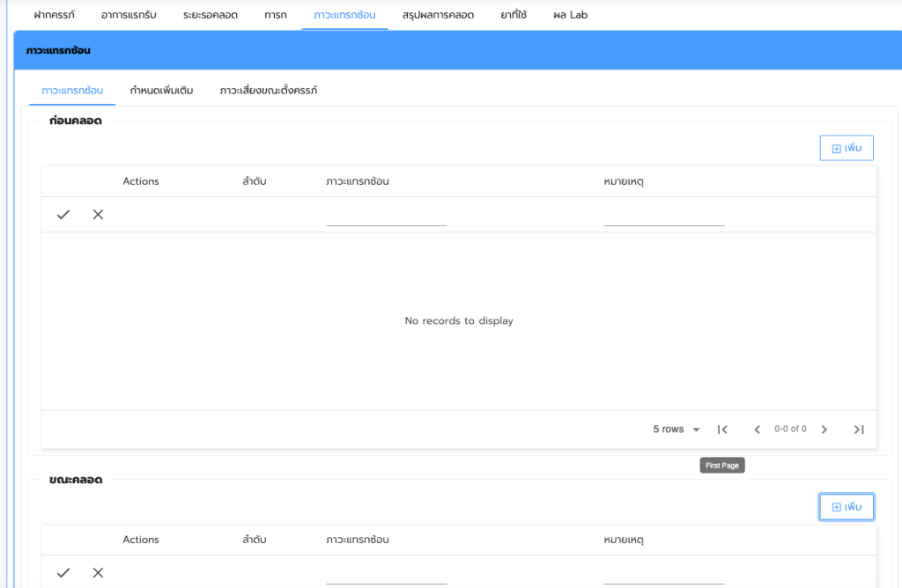
Task: Click ภาวะแทรกซ้อน input field in ก่อนคลอด
Action: pos(386,217)
